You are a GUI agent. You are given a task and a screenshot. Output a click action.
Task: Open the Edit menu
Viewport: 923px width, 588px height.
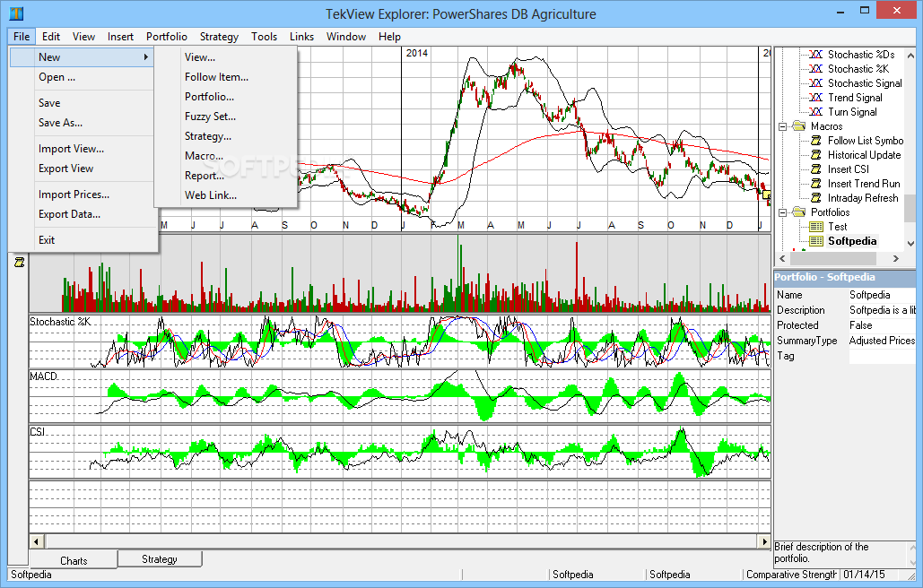tap(51, 37)
